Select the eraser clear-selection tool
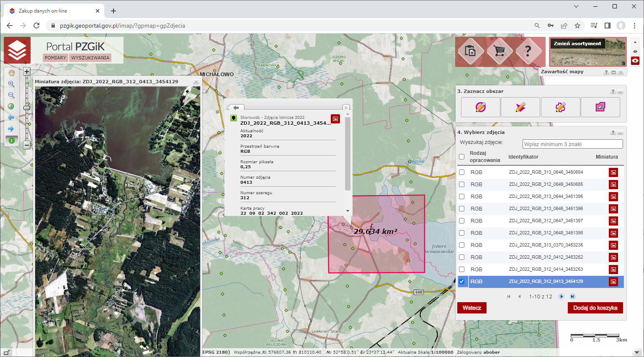 [x=600, y=107]
